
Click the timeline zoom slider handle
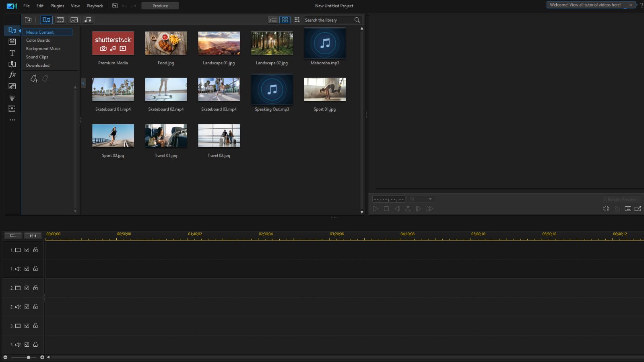tap(29, 357)
